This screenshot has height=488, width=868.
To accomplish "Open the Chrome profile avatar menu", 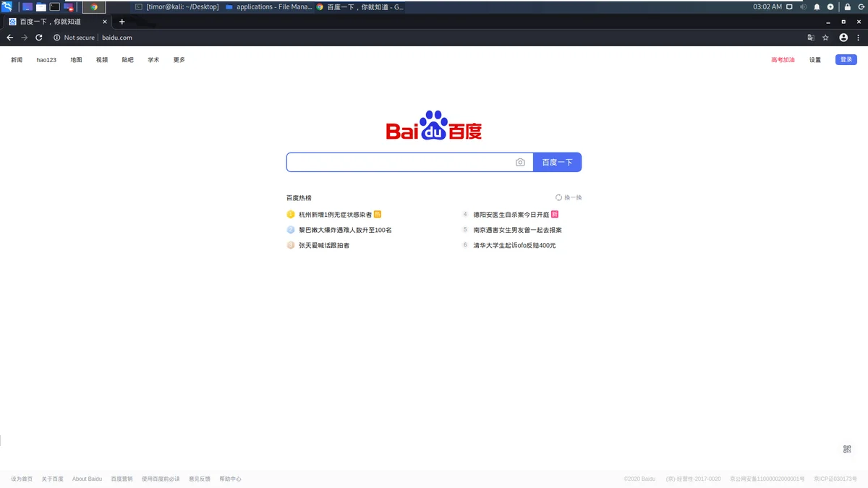I will pyautogui.click(x=843, y=38).
